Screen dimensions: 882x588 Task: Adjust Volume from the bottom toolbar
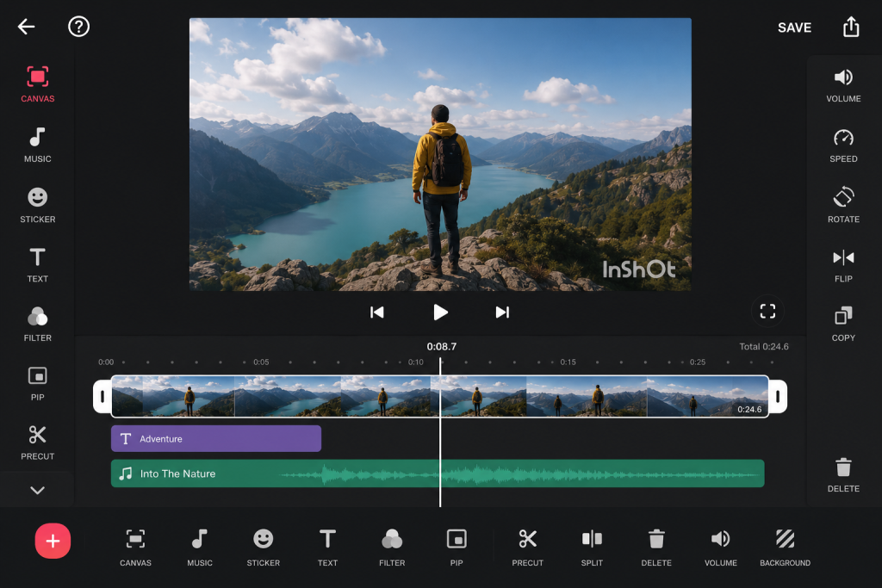721,548
